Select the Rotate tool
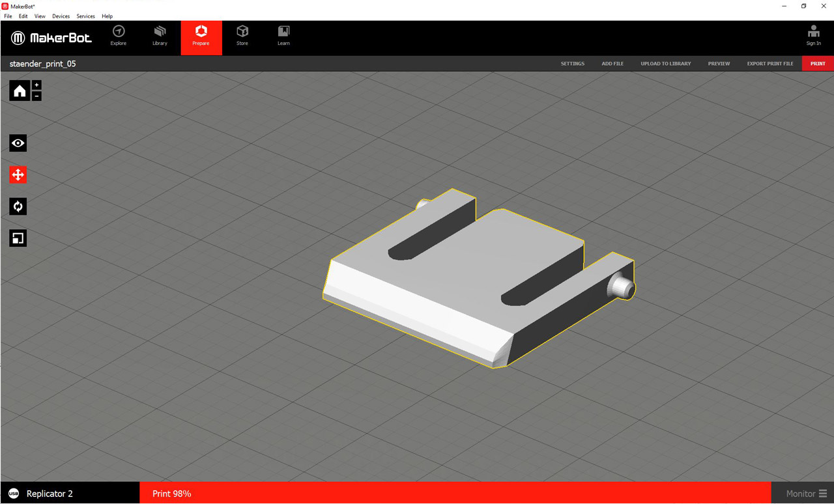Image resolution: width=834 pixels, height=504 pixels. pos(18,206)
